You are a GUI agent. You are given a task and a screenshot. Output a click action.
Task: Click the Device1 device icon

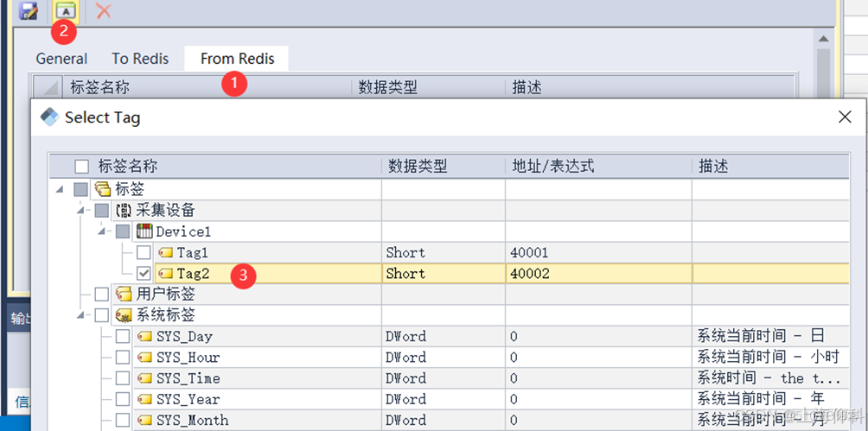click(145, 231)
